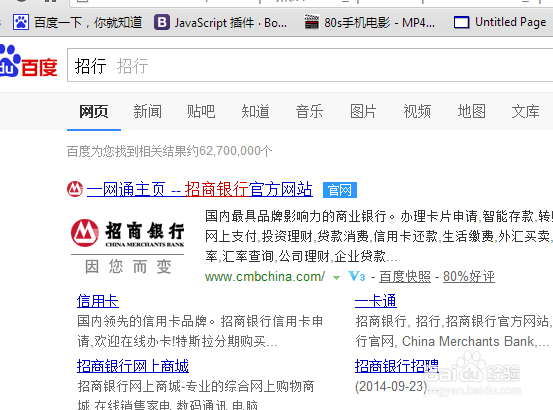The width and height of the screenshot is (553, 410).
Task: Switch to the 新闻 tab
Action: [x=147, y=112]
